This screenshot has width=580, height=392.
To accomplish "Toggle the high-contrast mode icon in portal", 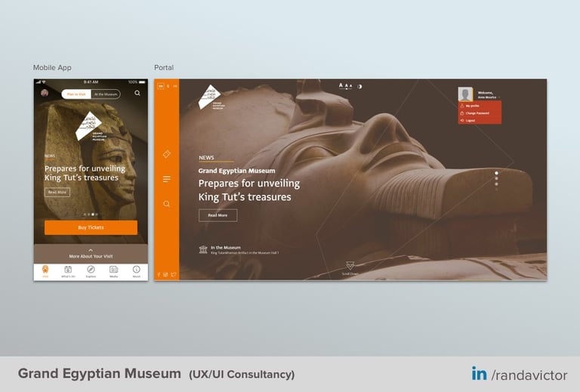I will [359, 87].
